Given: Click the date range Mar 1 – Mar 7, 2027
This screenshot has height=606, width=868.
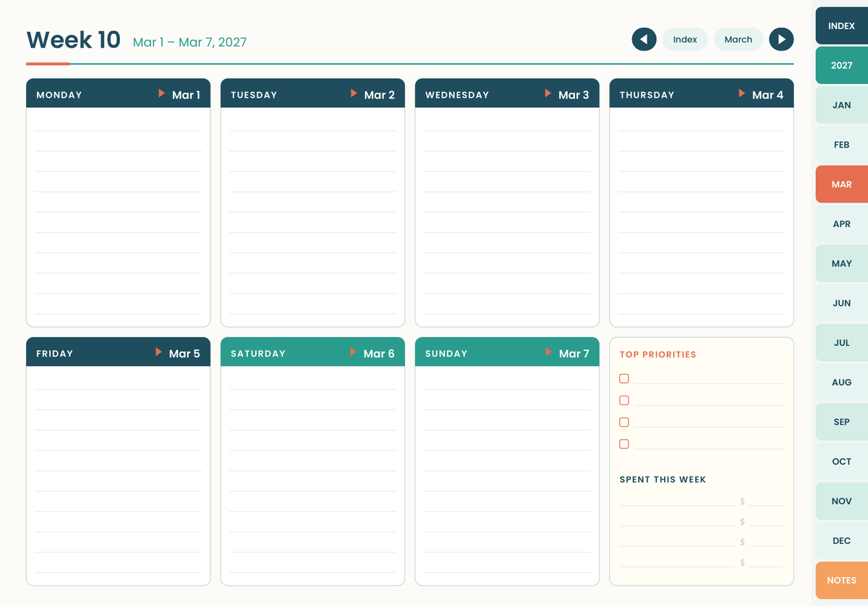Looking at the screenshot, I should point(190,42).
